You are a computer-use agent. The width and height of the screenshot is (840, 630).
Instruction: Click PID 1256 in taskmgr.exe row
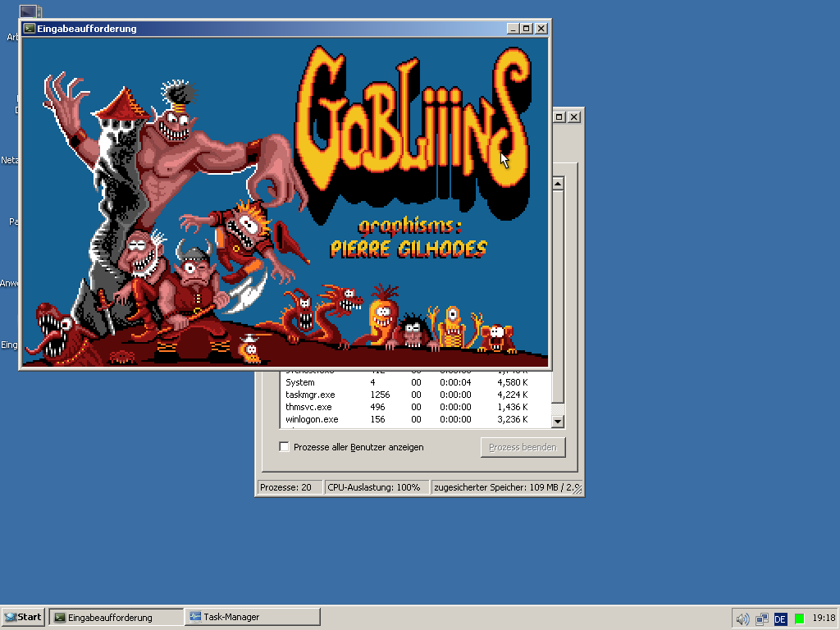click(x=380, y=395)
